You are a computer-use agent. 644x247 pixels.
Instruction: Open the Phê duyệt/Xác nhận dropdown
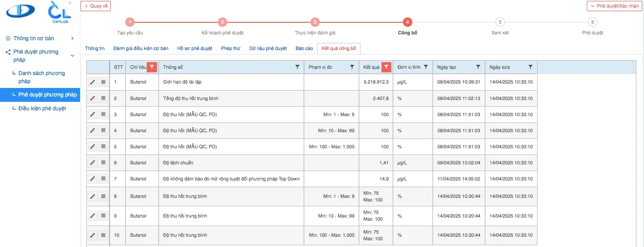[x=615, y=6]
